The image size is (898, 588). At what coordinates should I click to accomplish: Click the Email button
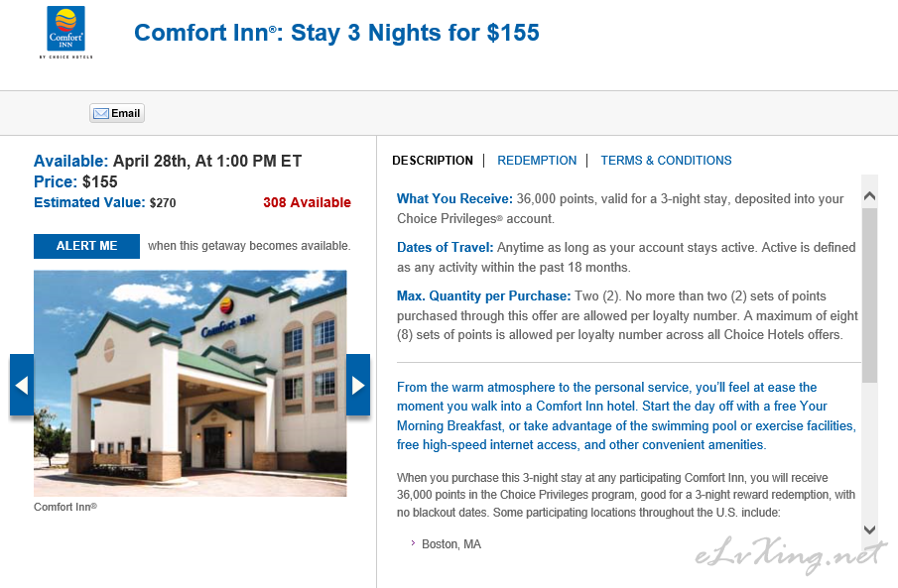(117, 113)
